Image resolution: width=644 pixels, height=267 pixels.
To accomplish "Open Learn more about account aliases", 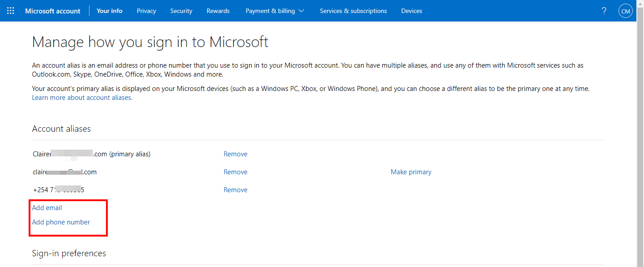I will coord(82,98).
